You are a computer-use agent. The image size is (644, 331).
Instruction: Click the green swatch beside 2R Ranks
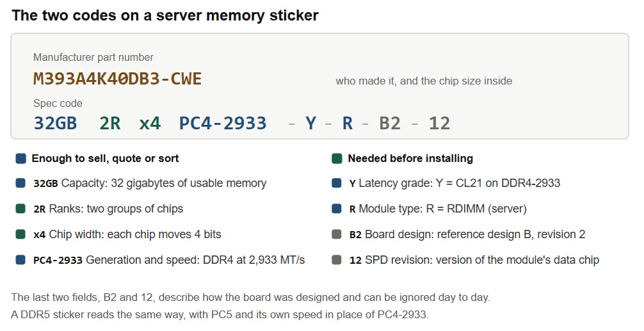20,209
